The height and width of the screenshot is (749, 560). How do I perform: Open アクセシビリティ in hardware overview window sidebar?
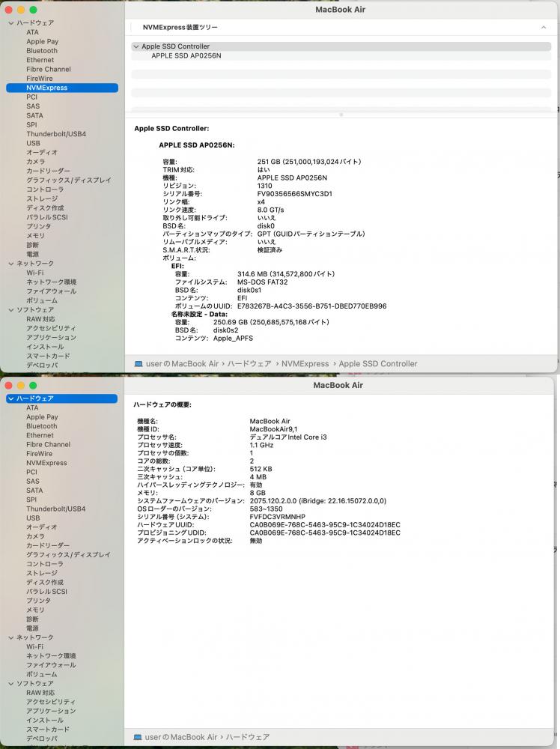pos(51,703)
